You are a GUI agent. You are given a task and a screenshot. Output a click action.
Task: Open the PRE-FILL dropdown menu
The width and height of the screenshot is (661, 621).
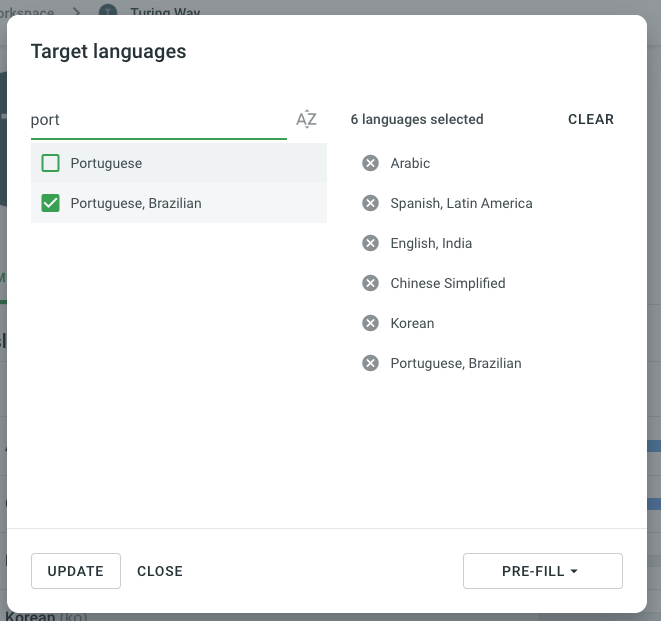(542, 571)
